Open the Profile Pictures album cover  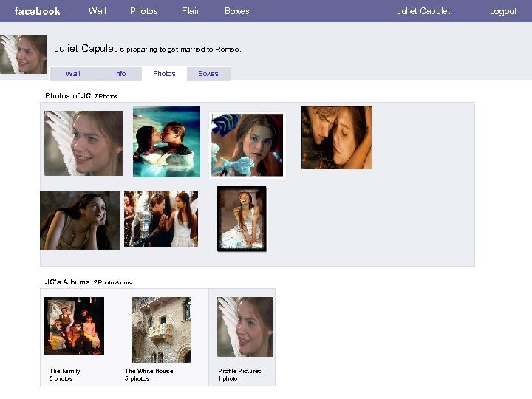point(245,327)
